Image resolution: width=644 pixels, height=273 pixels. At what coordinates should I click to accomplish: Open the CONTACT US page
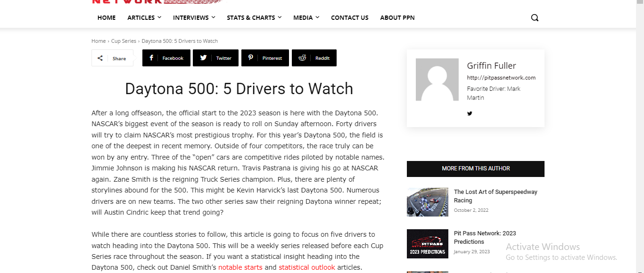click(x=350, y=17)
